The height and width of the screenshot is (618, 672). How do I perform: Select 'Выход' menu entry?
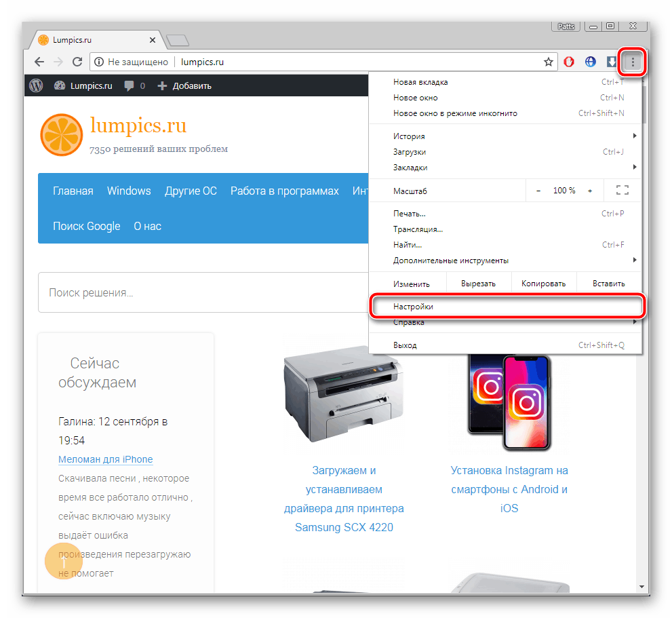click(x=505, y=345)
